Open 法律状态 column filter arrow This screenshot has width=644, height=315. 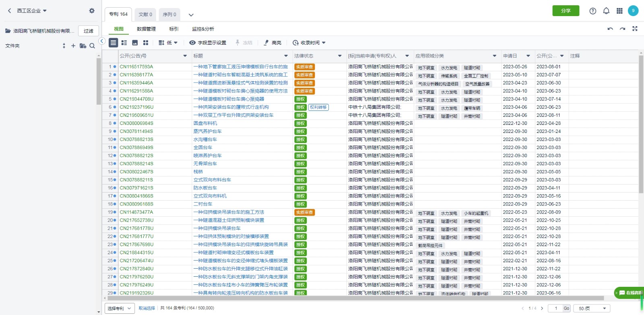tap(340, 56)
